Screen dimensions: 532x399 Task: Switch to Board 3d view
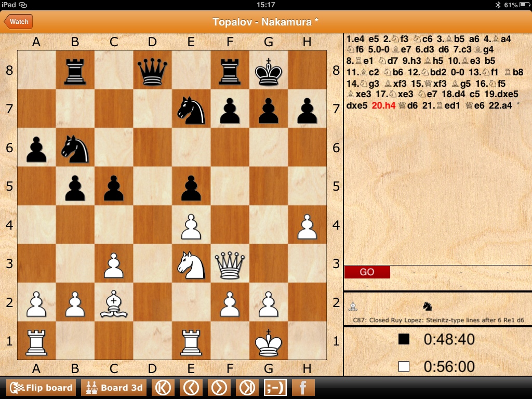pyautogui.click(x=114, y=388)
